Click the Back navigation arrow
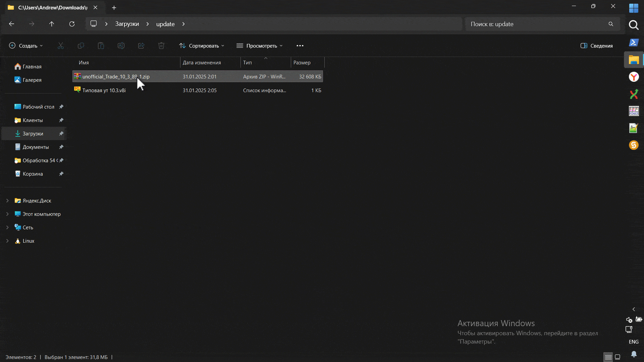644x362 pixels. [x=12, y=24]
